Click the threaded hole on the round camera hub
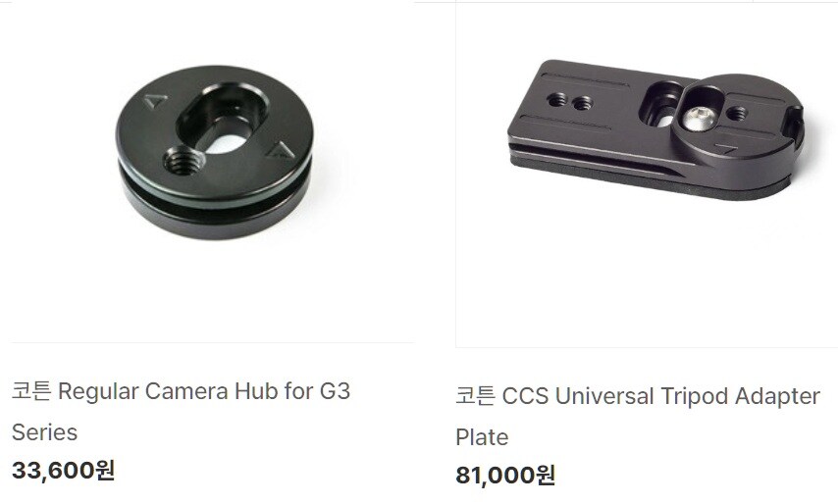 pos(183,161)
